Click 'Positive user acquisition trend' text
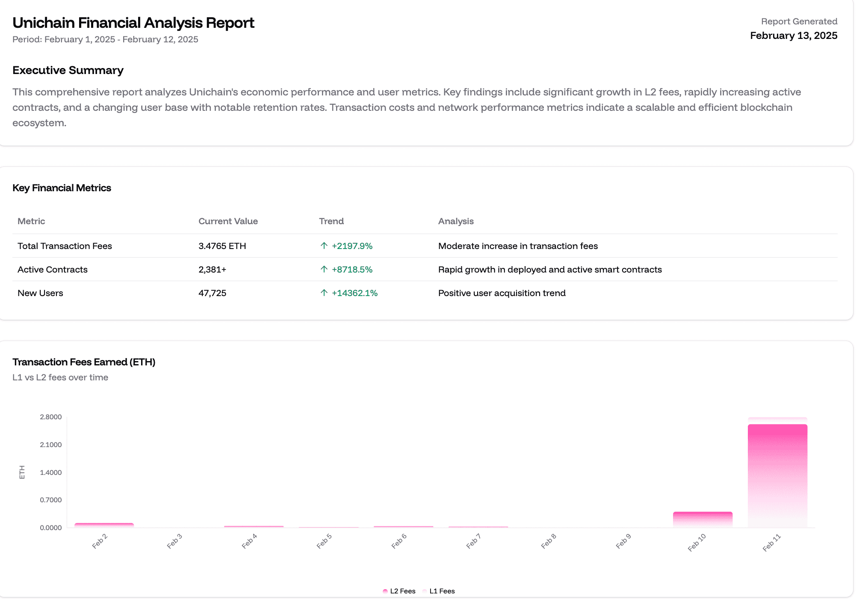The height and width of the screenshot is (599, 868). click(502, 293)
